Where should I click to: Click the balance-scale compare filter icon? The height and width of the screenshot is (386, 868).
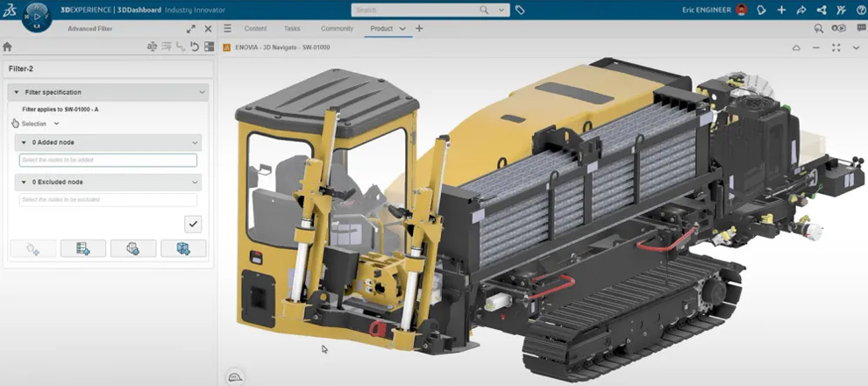click(152, 46)
